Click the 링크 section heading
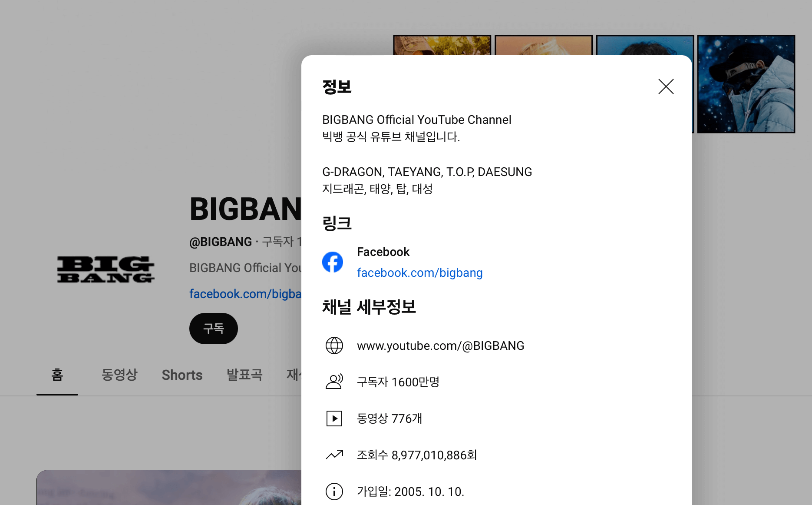Image resolution: width=812 pixels, height=505 pixels. [x=337, y=223]
